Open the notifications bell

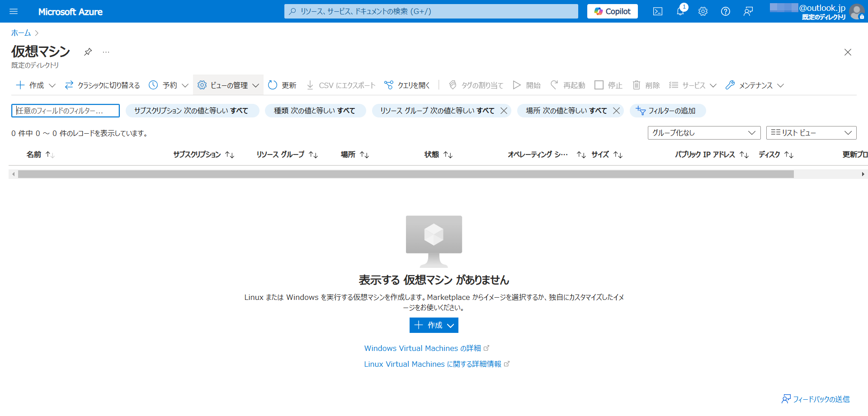(x=680, y=11)
